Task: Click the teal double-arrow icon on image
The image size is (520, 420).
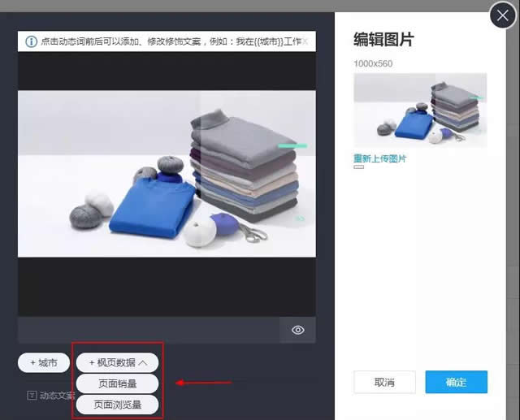Action: coord(300,219)
